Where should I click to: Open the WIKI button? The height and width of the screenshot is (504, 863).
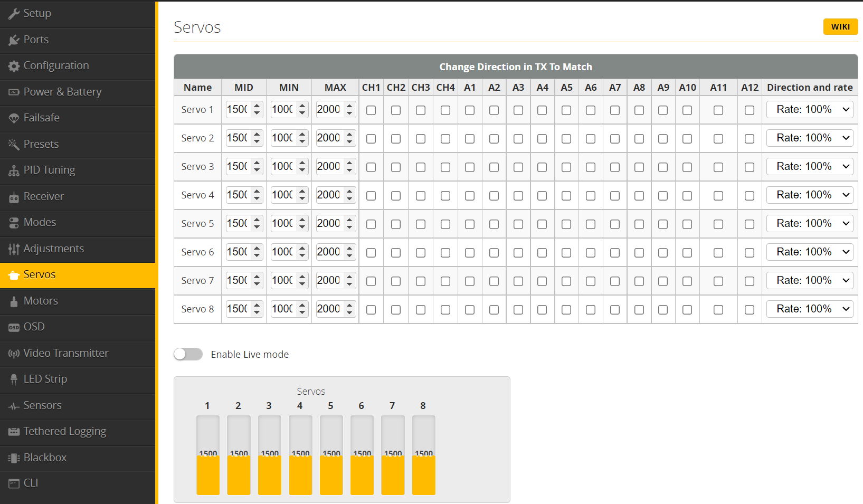pos(840,27)
